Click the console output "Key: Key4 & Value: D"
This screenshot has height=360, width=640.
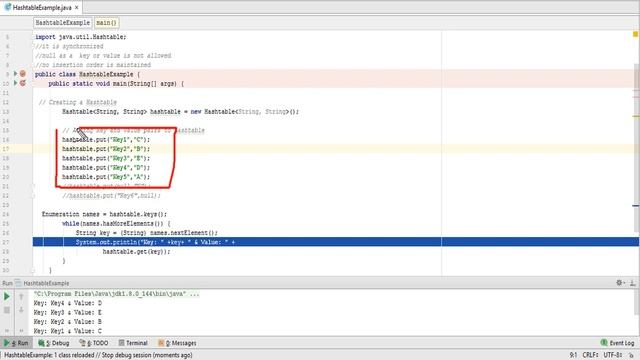(68, 303)
